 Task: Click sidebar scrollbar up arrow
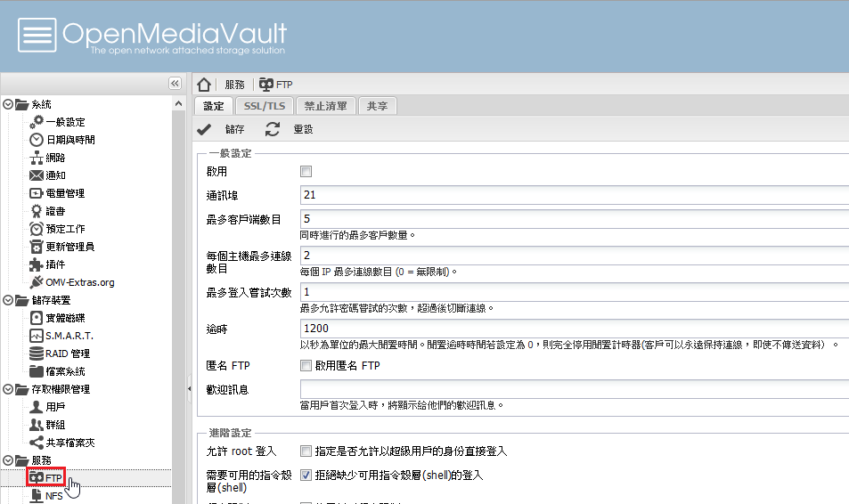179,103
